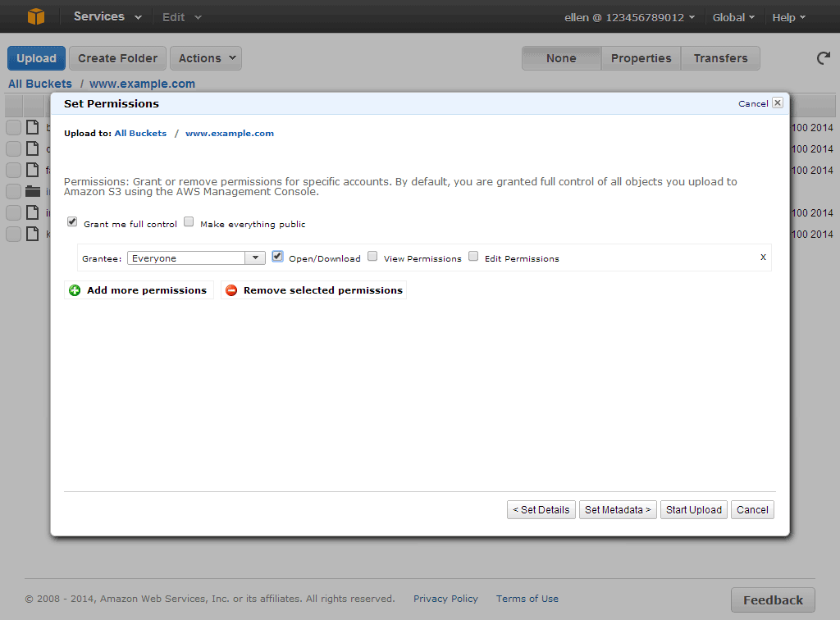
Task: Expand the Services menu
Action: [107, 16]
